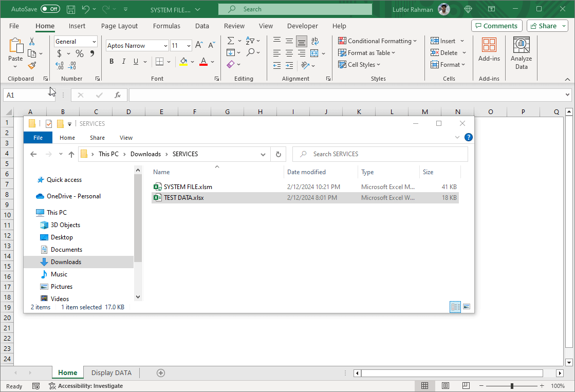Click the Paste clipboard icon

pos(15,46)
